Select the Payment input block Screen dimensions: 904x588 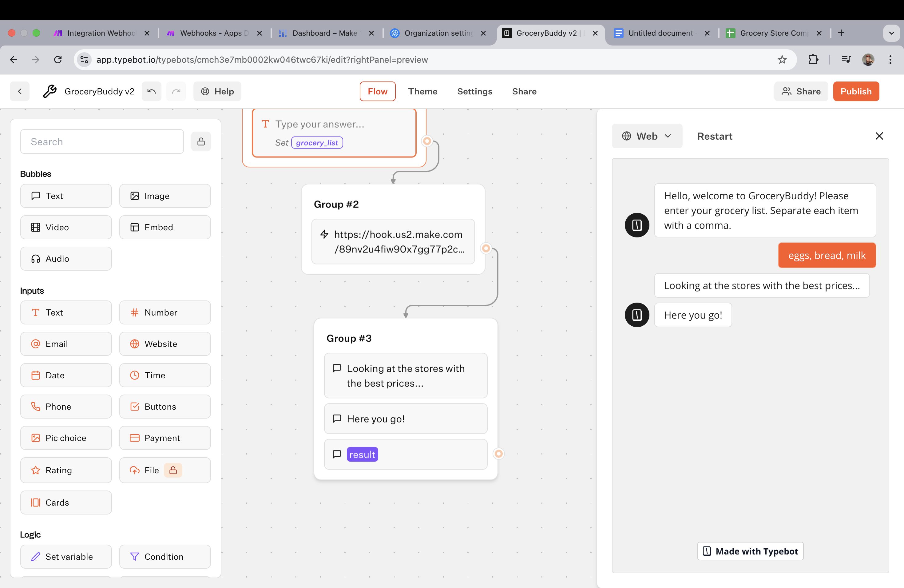165,438
